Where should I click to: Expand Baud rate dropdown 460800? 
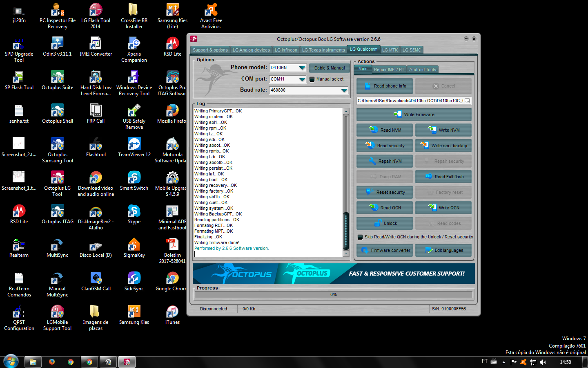point(344,90)
